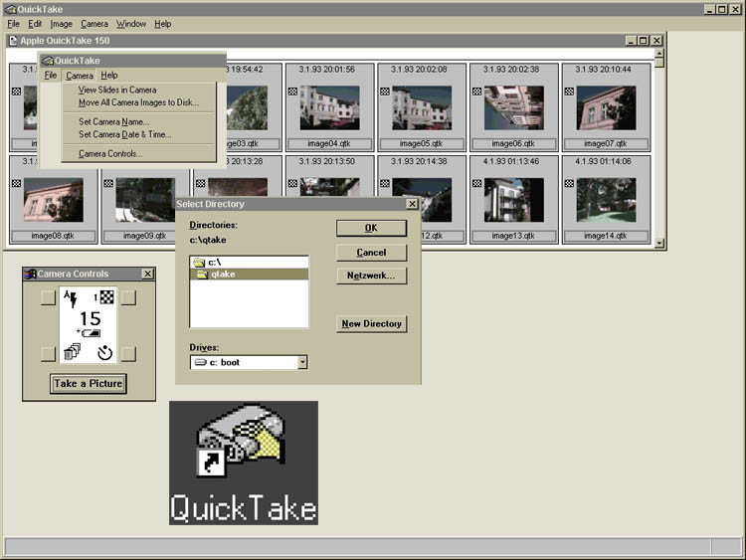This screenshot has width=746, height=560.
Task: Click the Camera Controls window title icon
Action: (x=30, y=275)
